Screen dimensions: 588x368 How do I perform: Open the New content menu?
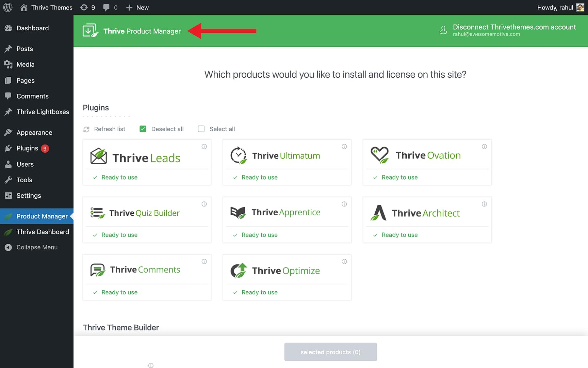[x=137, y=7]
